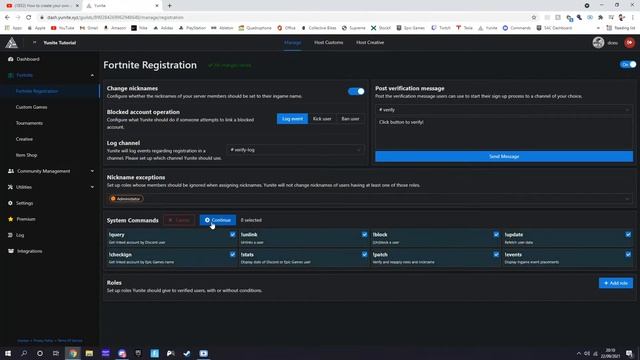
Task: Switch to the YouTube browser tab
Action: click(42, 6)
